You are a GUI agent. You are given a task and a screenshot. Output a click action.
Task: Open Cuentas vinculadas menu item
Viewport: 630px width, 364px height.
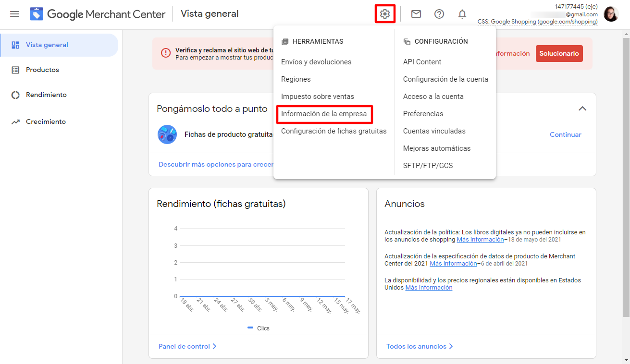pyautogui.click(x=434, y=131)
